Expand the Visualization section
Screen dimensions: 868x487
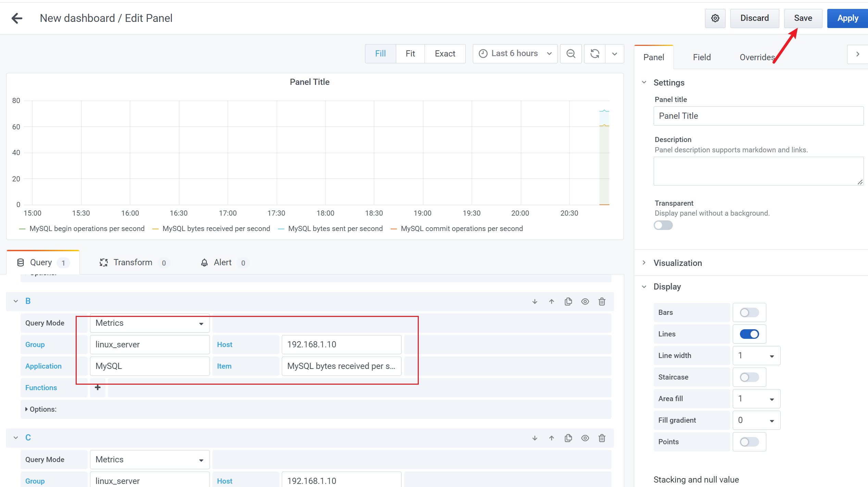point(644,263)
